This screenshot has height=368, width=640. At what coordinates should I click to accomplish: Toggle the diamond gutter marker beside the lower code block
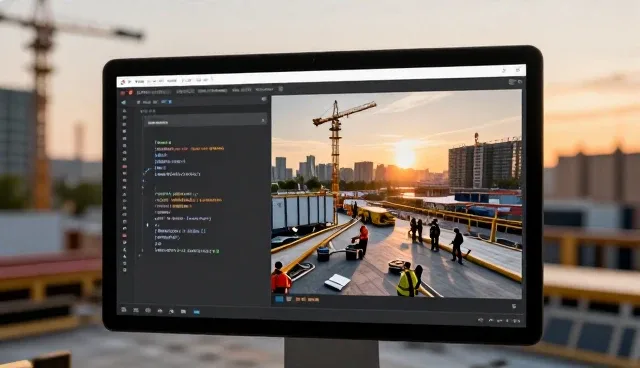click(148, 225)
